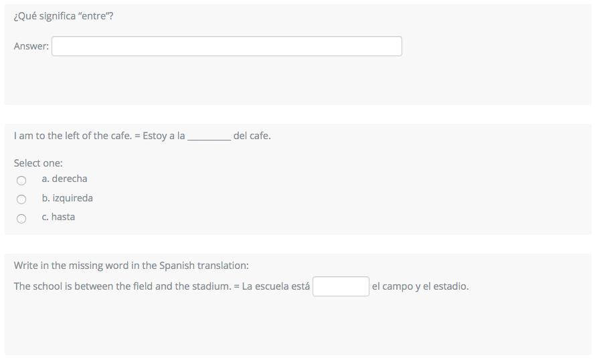
Task: Click the "La escuela está" phrase
Action: pos(276,286)
